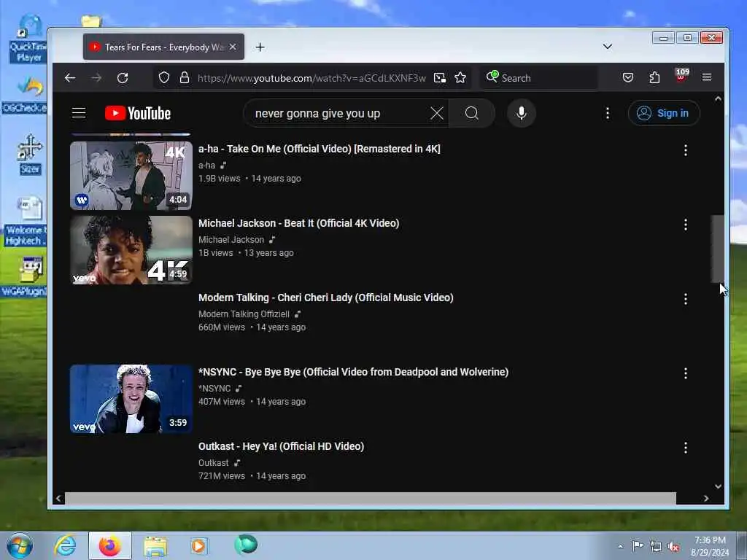Click the horizontal scrollbar left arrow
The width and height of the screenshot is (747, 560).
click(58, 498)
